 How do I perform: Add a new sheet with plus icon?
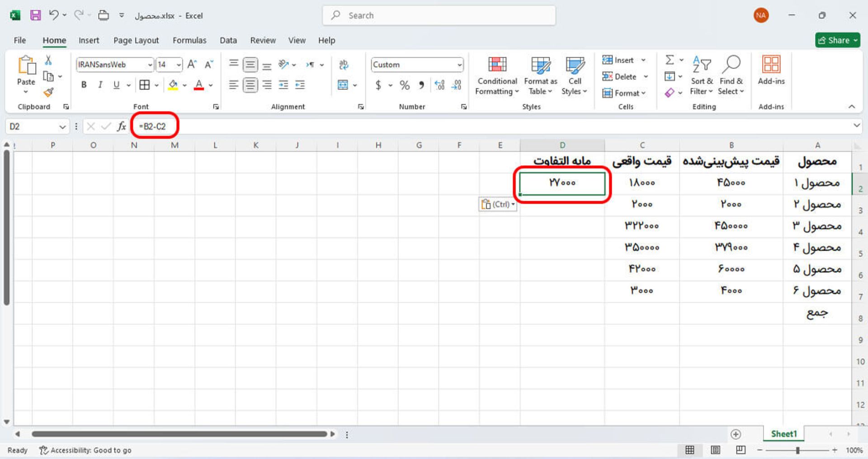(736, 434)
